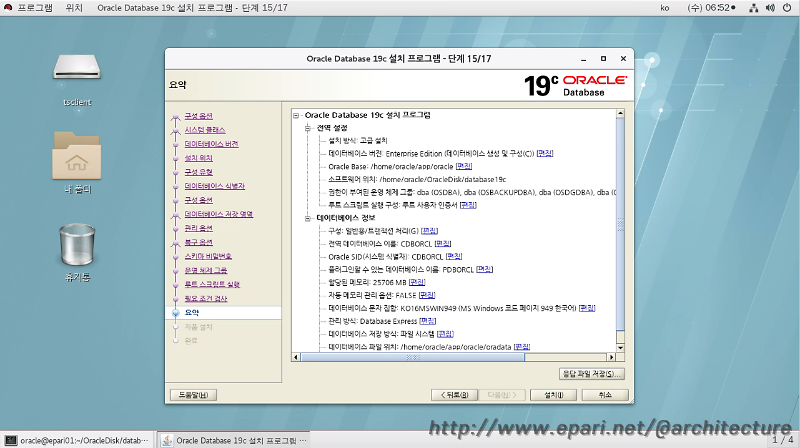This screenshot has height=448, width=800.
Task: Click 편집 link for 할당된 메모리 25706 MB
Action: (417, 282)
